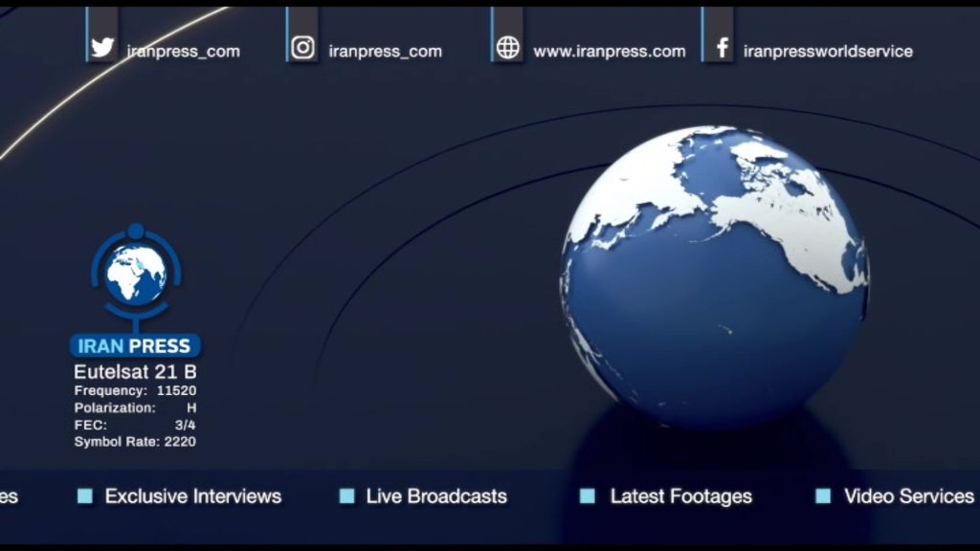
Task: Click the Facebook 'f' icon
Action: pyautogui.click(x=722, y=48)
